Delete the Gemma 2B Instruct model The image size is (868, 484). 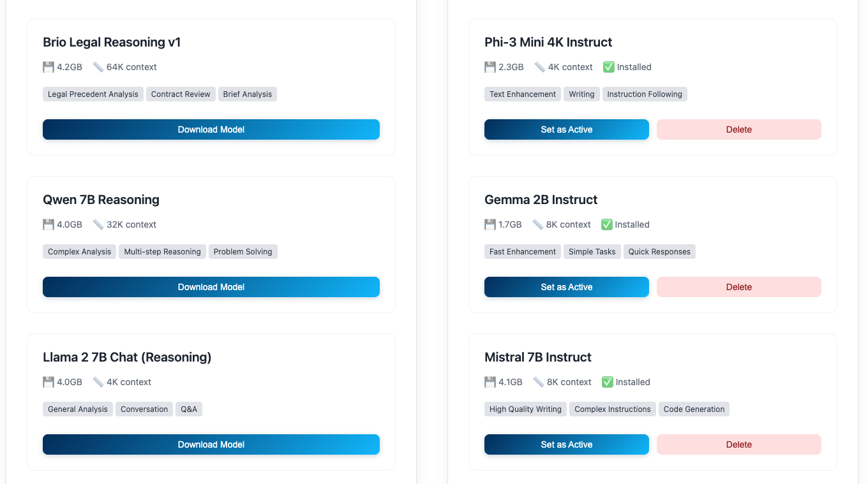click(738, 286)
